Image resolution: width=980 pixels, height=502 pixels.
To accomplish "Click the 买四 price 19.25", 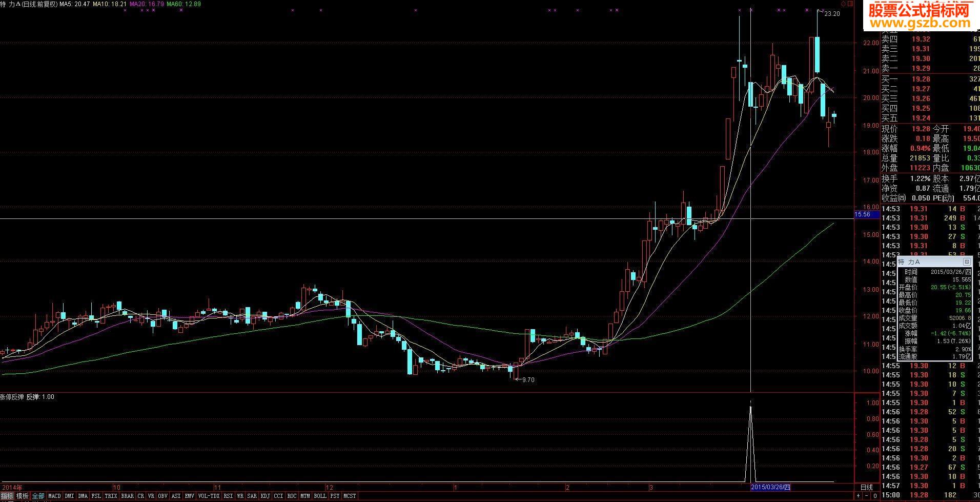I will (921, 108).
